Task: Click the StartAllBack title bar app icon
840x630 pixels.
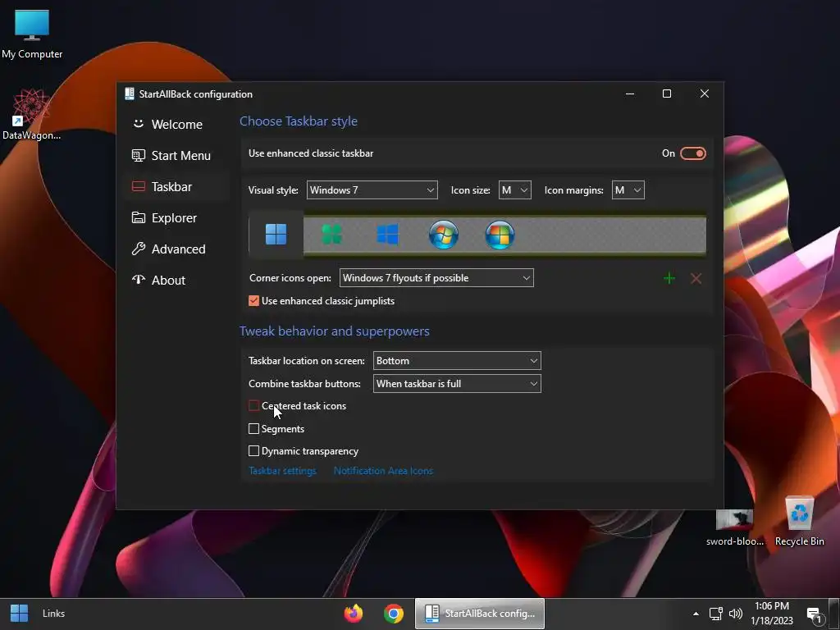Action: [x=129, y=94]
